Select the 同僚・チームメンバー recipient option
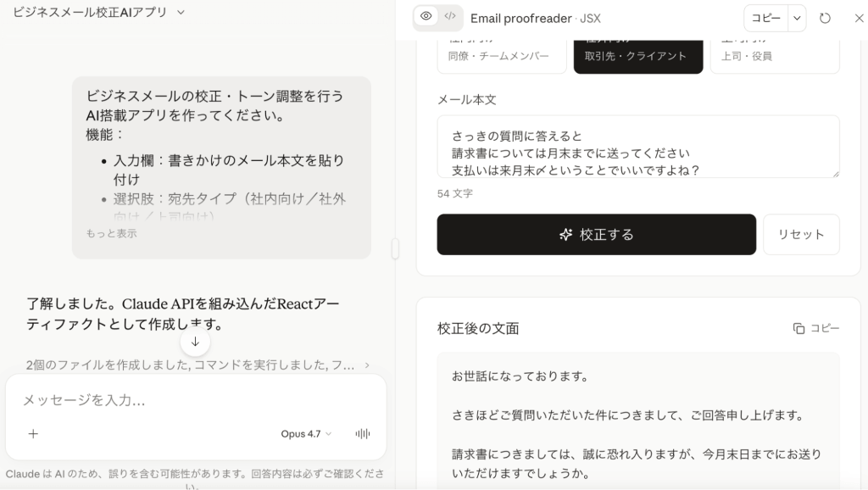Screen dimensions: 868x490 click(x=502, y=56)
